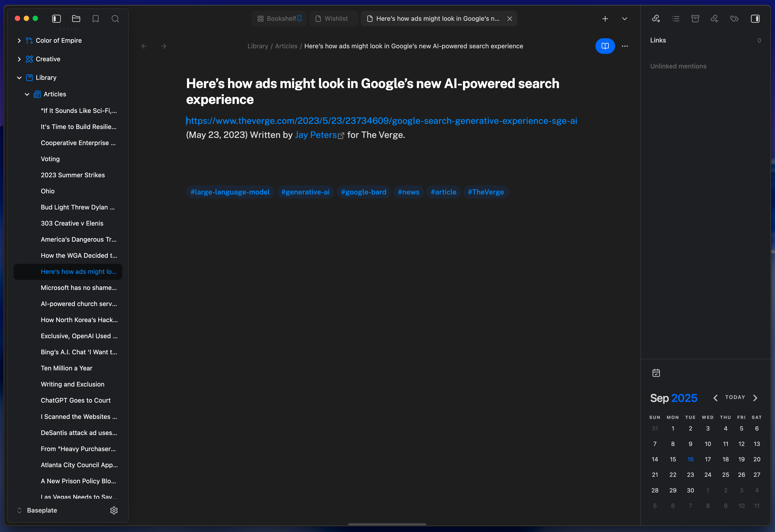Expand the Color of Empire folder
Screen dimensions: 775x532
click(19, 40)
